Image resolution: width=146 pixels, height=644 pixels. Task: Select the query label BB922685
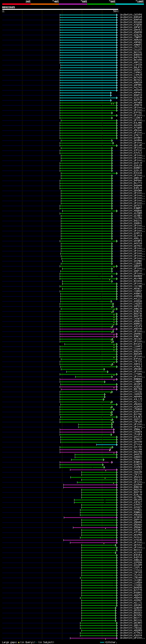[x=8, y=7]
